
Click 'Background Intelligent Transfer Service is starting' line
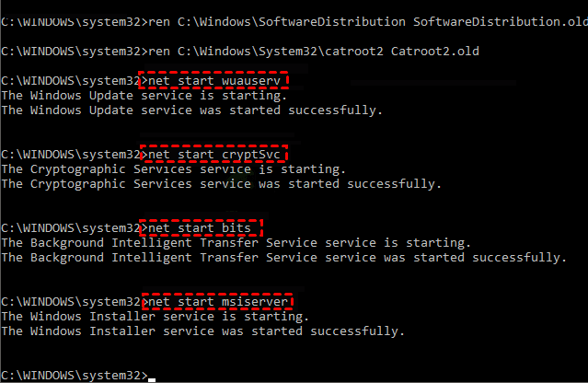(236, 242)
